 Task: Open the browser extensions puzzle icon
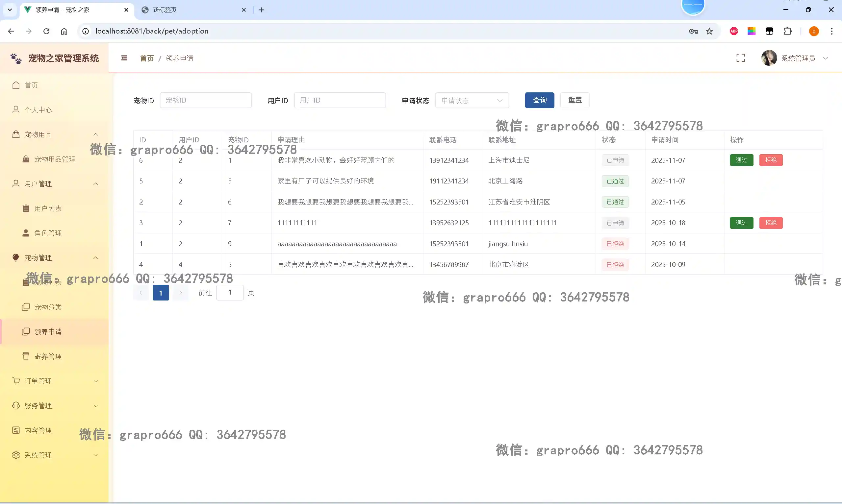[x=787, y=31]
